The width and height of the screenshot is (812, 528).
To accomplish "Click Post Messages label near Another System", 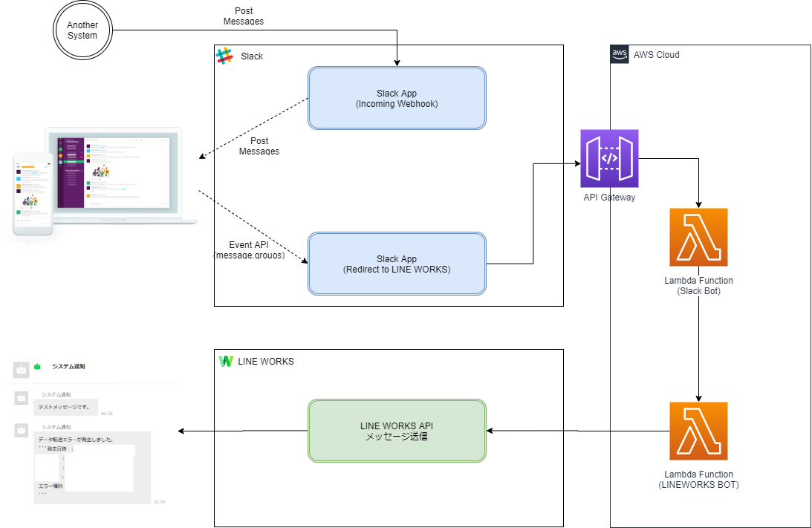I will (244, 16).
